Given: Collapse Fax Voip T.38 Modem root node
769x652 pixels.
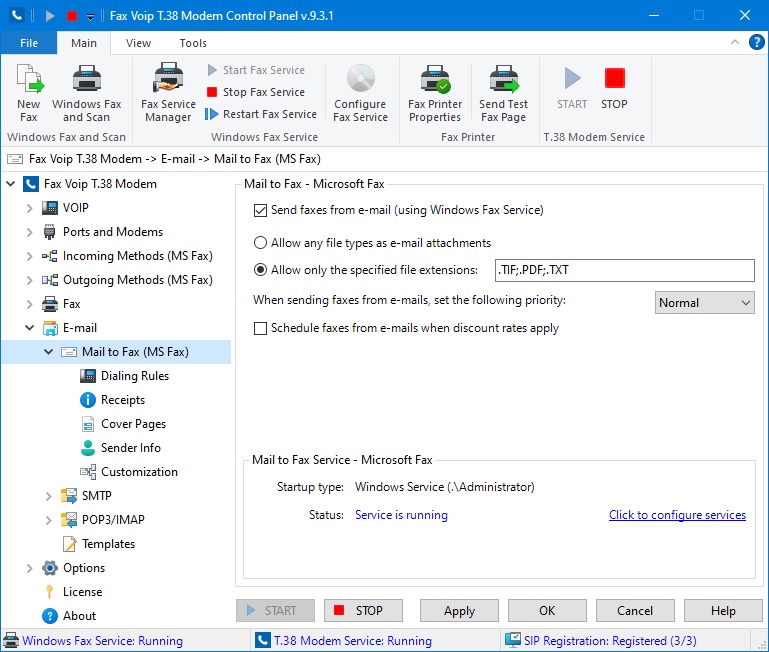Looking at the screenshot, I should pyautogui.click(x=11, y=184).
